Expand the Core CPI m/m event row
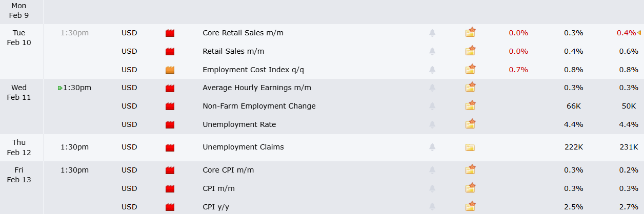 [x=228, y=170]
